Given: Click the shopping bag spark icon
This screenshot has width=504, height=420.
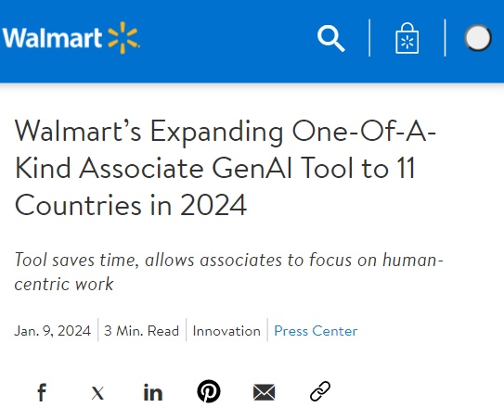Looking at the screenshot, I should 407,38.
